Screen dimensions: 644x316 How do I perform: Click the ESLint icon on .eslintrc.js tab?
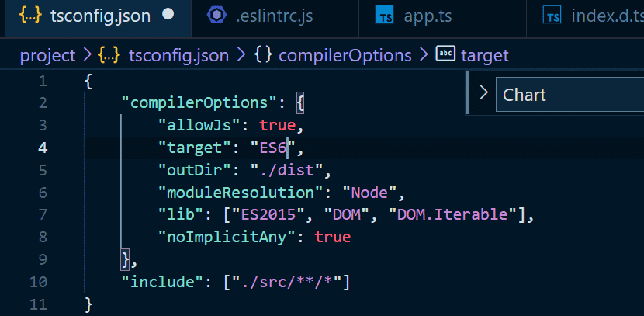pos(218,15)
